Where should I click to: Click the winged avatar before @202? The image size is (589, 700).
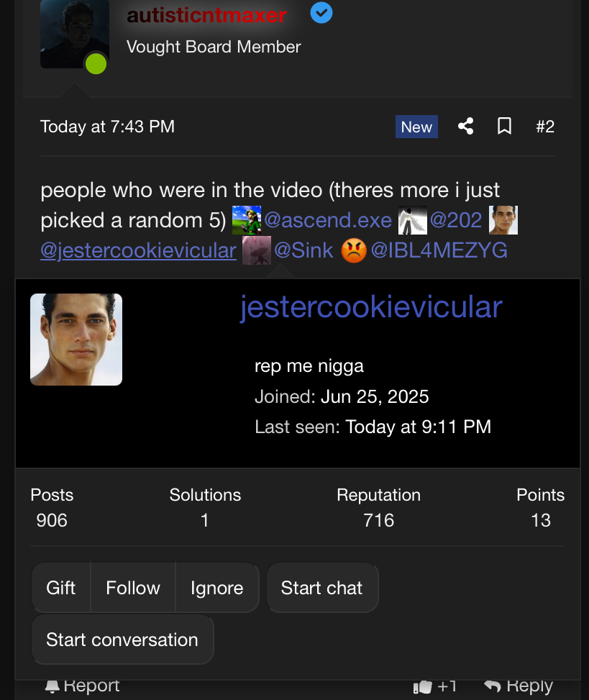tap(413, 220)
